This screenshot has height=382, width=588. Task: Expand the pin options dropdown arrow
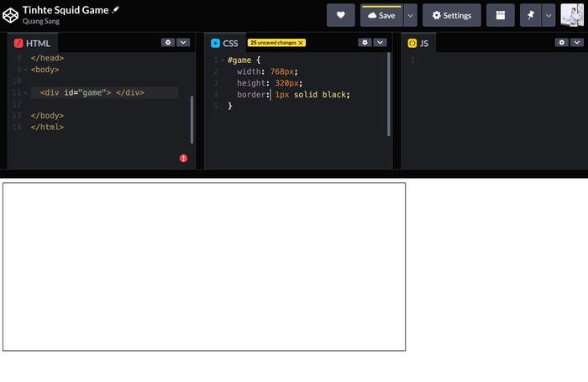click(x=549, y=15)
